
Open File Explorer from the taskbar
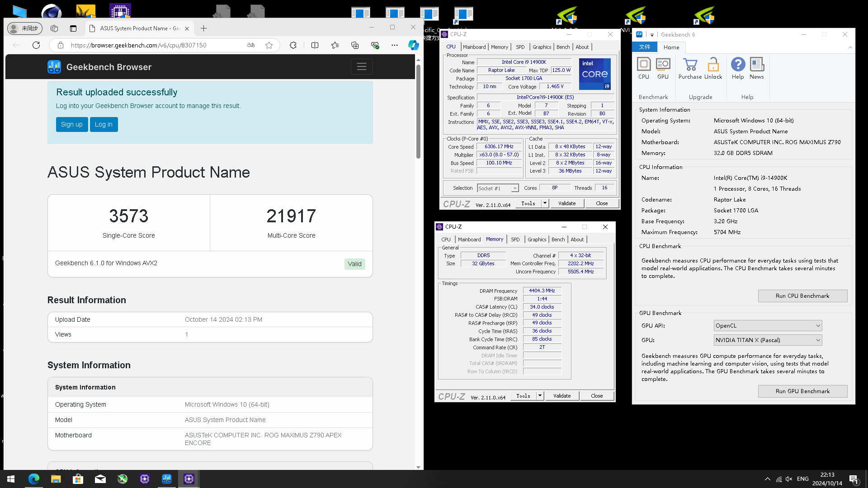tap(56, 479)
